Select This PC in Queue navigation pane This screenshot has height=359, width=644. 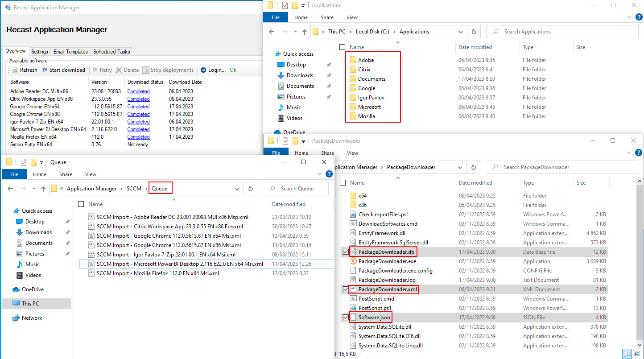pyautogui.click(x=30, y=304)
